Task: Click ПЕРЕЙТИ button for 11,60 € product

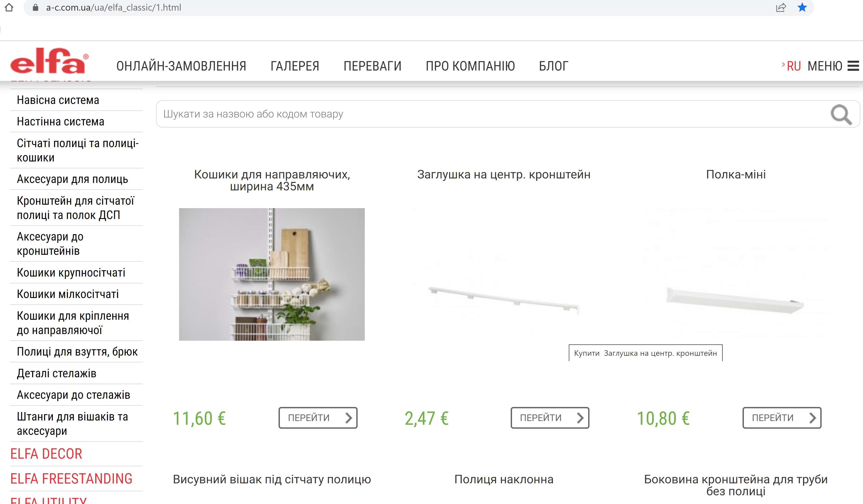Action: point(318,418)
